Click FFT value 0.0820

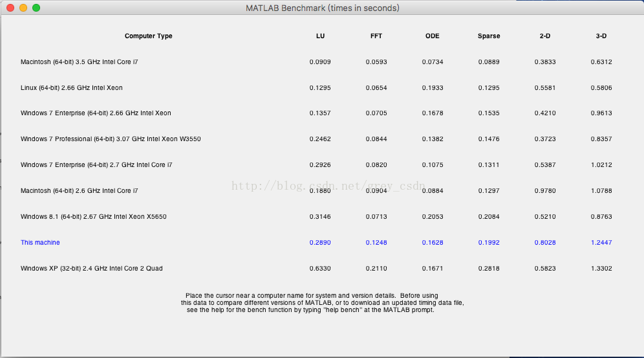tap(376, 165)
